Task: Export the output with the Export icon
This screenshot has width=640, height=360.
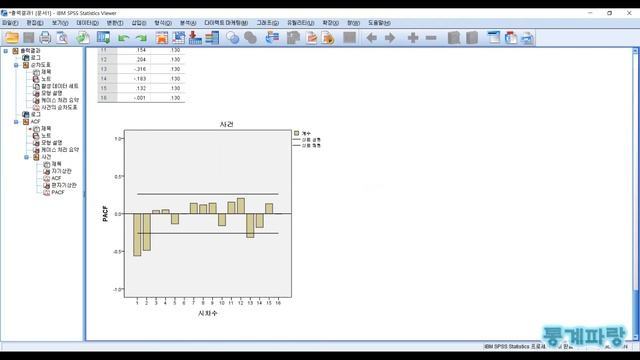Action: (83, 38)
